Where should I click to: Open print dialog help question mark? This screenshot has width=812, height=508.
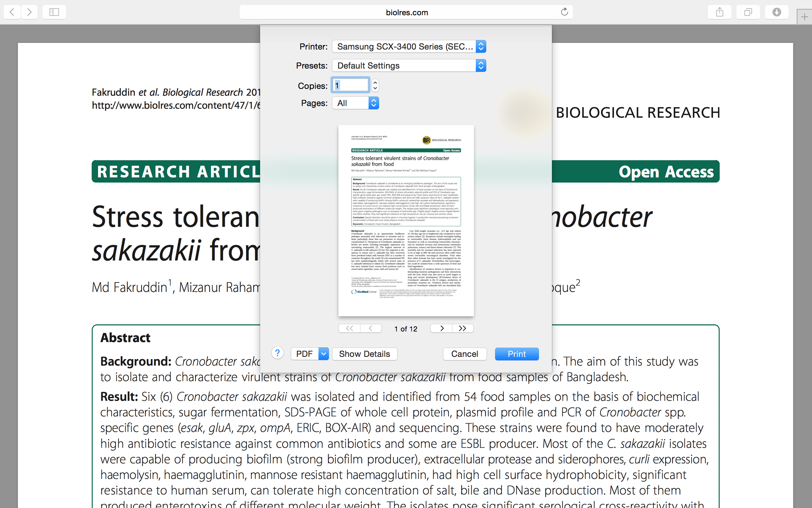click(x=278, y=353)
